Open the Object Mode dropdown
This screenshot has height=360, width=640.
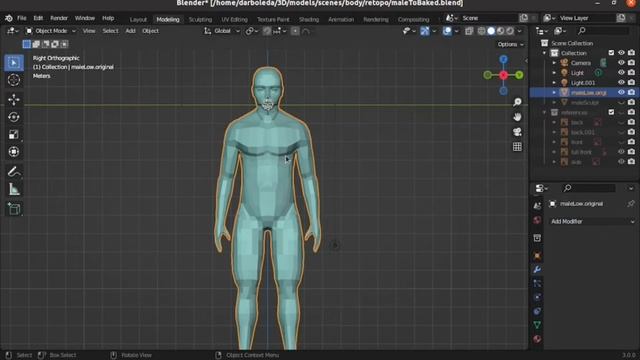[51, 31]
